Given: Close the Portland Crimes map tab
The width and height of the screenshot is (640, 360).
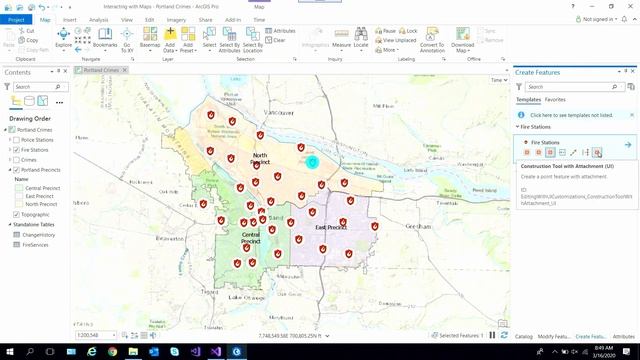Looking at the screenshot, I should [125, 70].
